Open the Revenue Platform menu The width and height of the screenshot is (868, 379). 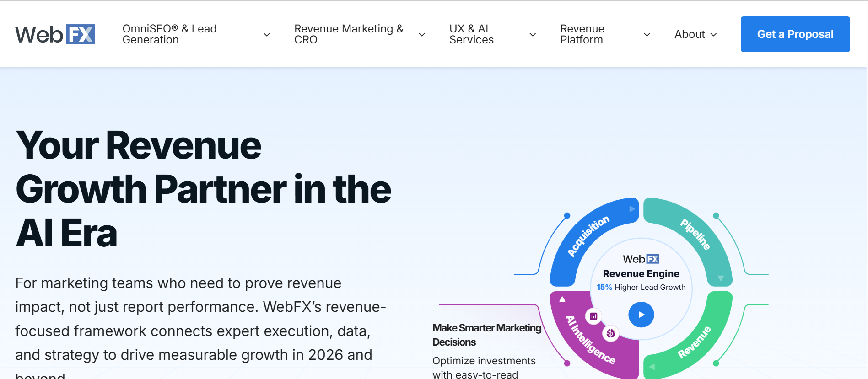(582, 34)
